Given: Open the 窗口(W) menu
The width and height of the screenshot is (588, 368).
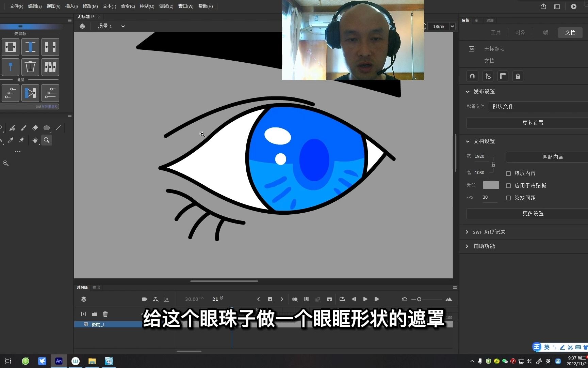Looking at the screenshot, I should [x=186, y=6].
